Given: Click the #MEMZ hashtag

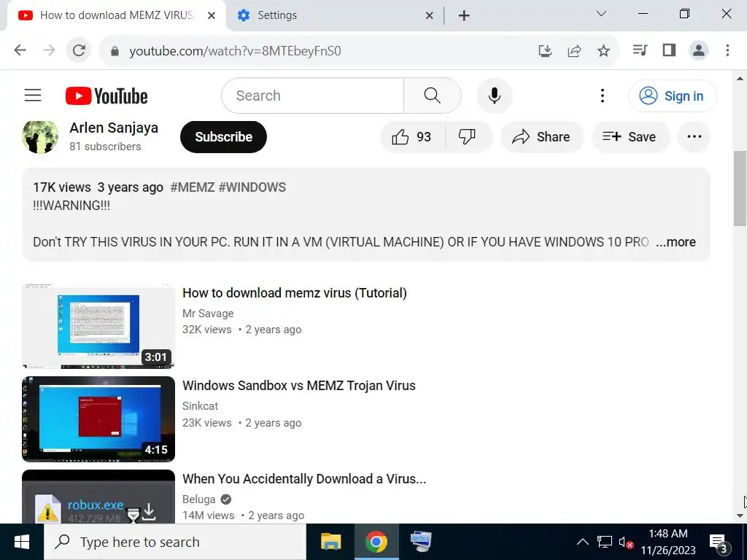Looking at the screenshot, I should click(x=193, y=187).
